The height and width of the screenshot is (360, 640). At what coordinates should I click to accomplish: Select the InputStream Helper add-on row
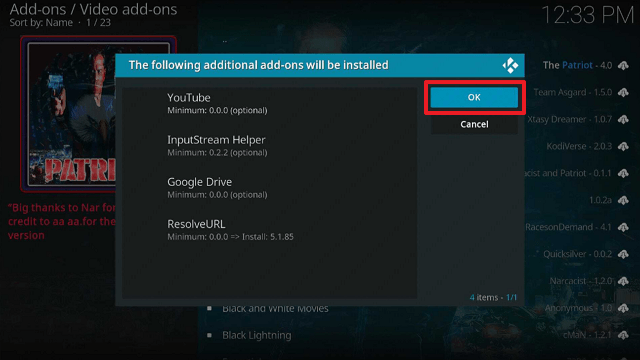pos(269,145)
